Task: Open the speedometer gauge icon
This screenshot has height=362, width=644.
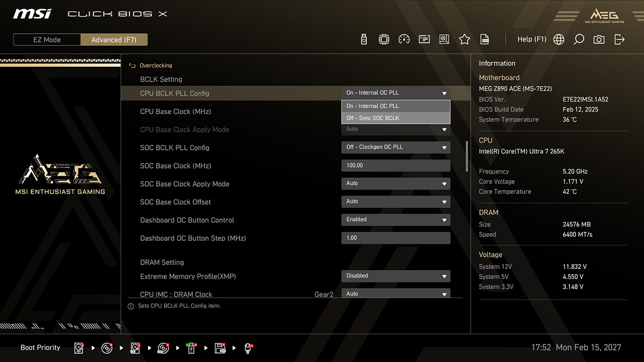Action: [404, 39]
